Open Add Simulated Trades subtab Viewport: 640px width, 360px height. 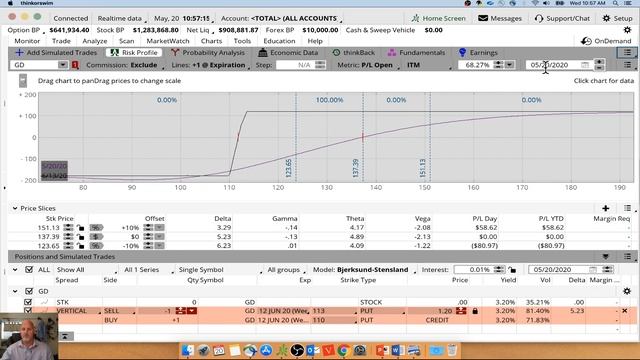coord(56,53)
